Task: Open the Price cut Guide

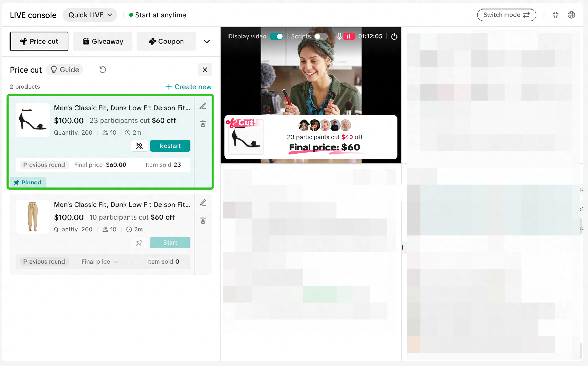Action: click(65, 70)
